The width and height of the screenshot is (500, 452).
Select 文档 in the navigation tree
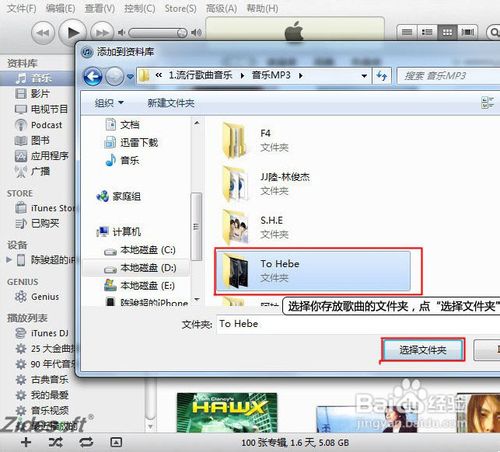[122, 125]
